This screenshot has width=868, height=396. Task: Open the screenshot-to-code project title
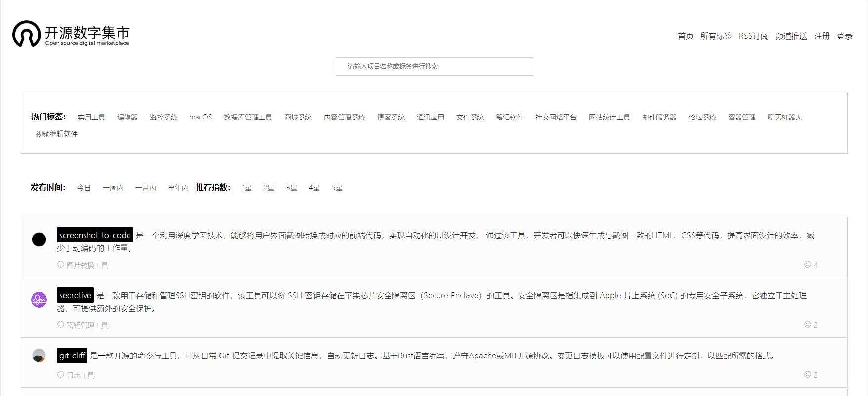point(95,235)
